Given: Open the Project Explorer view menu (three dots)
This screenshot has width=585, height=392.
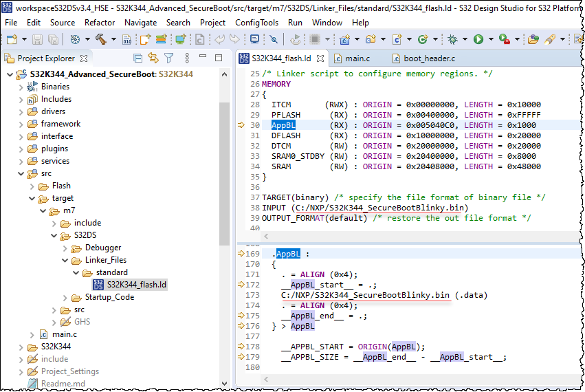Looking at the screenshot, I should coord(186,58).
